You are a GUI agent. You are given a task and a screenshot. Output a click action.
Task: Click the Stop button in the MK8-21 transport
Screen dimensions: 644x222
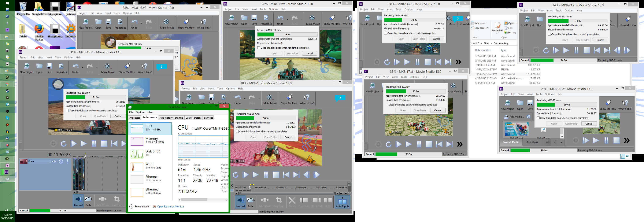[x=586, y=51]
